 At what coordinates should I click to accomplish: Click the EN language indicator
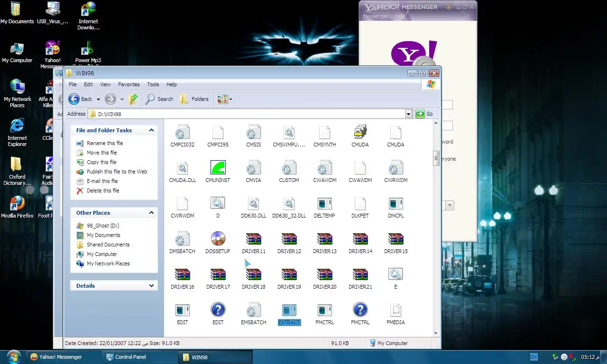533,357
